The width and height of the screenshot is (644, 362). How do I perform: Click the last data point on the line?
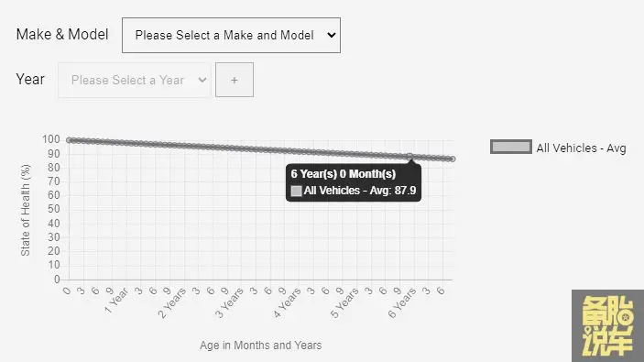pyautogui.click(x=453, y=159)
